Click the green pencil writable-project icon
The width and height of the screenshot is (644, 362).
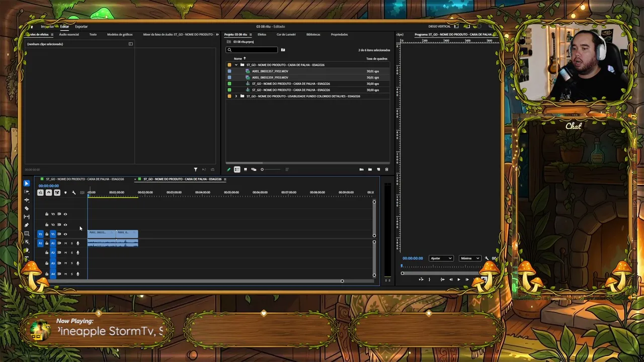click(x=228, y=169)
